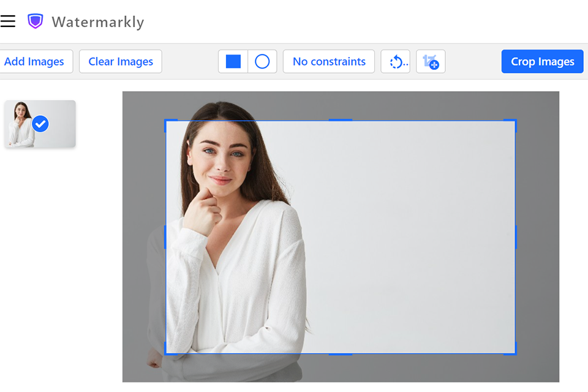The width and height of the screenshot is (588, 392).
Task: Click the Watermarkly brand name
Action: coord(98,22)
